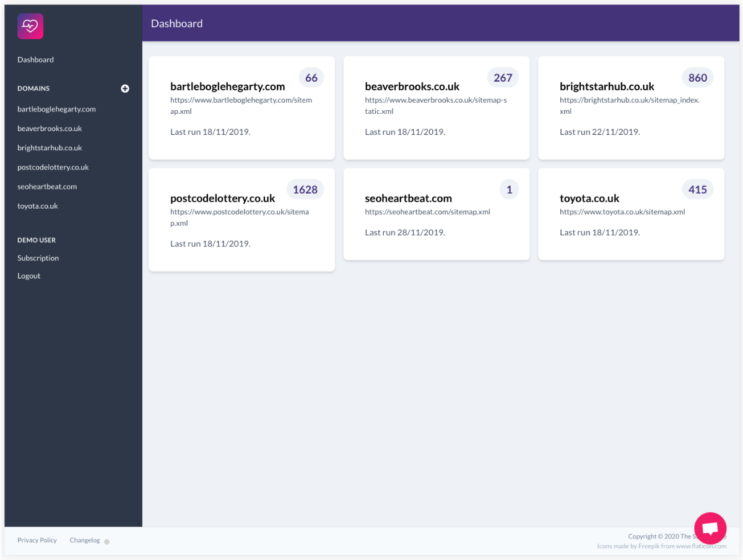Open the bartleboglehegarty.com card title
743x560 pixels.
(x=227, y=87)
